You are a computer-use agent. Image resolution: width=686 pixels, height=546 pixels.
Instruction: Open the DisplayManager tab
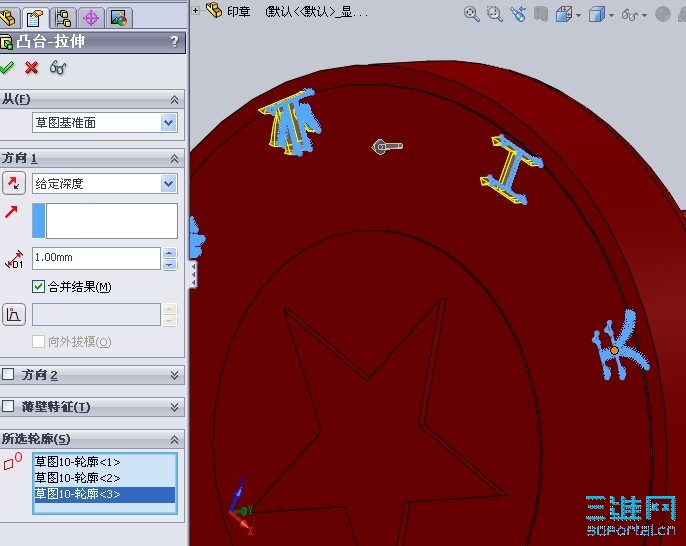tap(119, 18)
